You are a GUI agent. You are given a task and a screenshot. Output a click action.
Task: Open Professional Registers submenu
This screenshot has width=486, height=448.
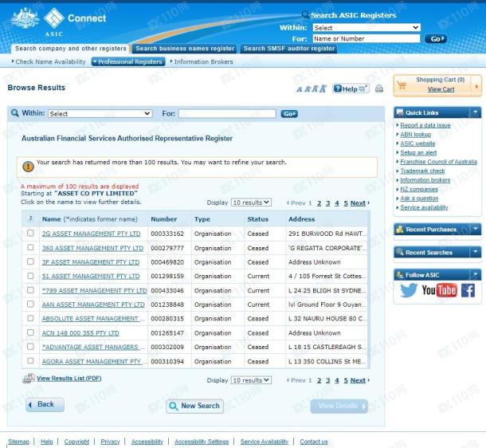[x=127, y=61]
